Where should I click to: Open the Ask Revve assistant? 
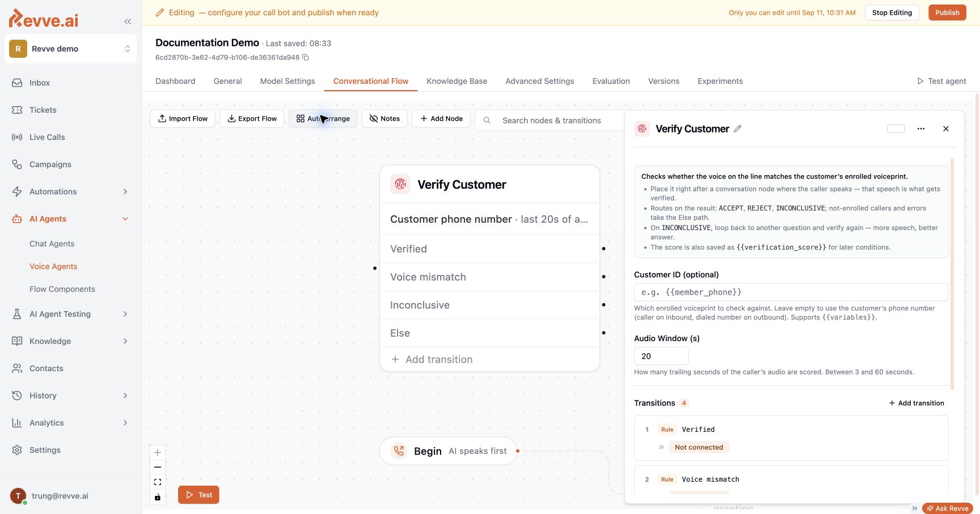948,508
